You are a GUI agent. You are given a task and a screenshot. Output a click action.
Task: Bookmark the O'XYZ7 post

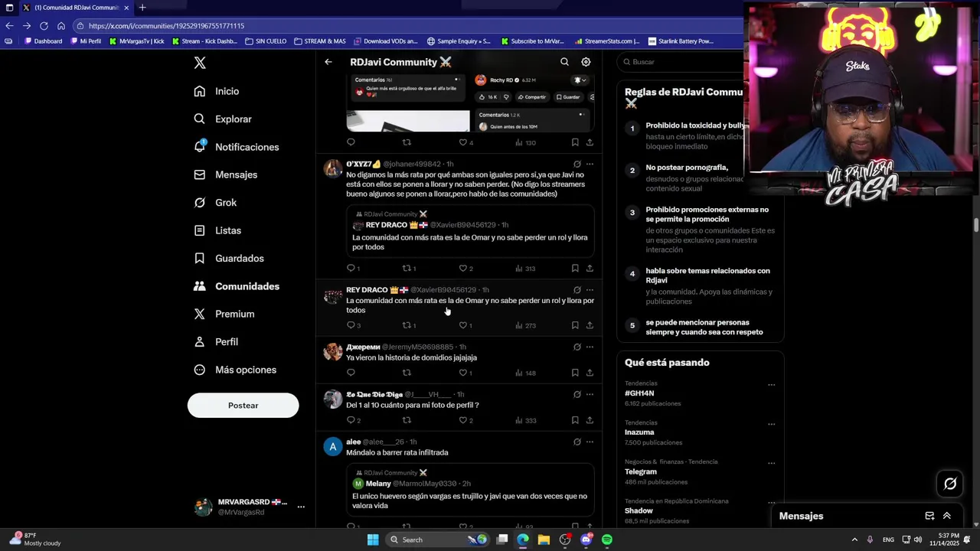coord(575,269)
